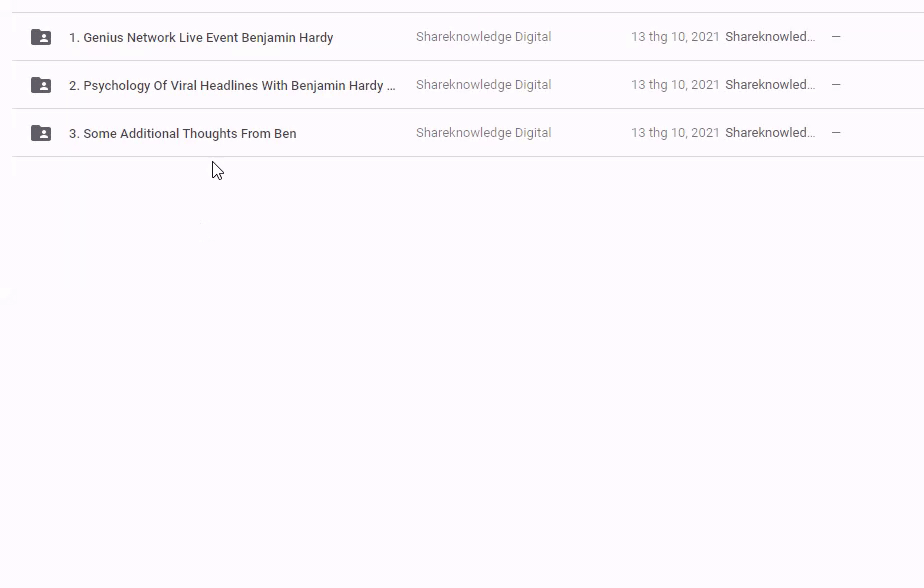Select '2. Psychology Of Viral Headlines' folder name
The image size is (924, 588).
click(x=232, y=86)
